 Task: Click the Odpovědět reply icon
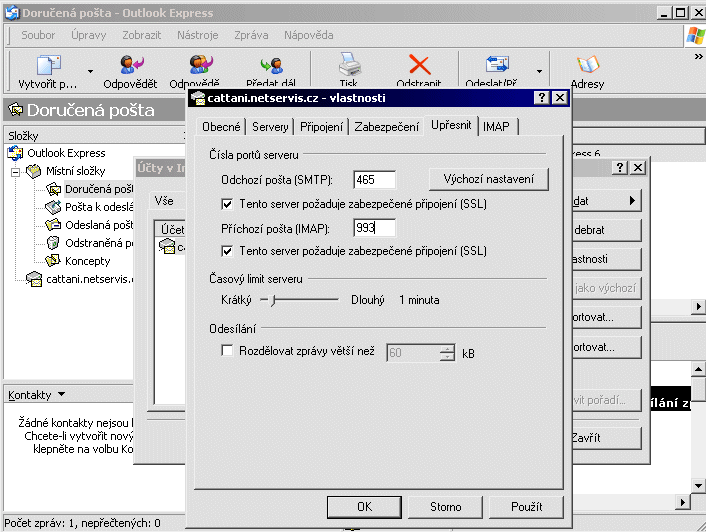coord(131,64)
